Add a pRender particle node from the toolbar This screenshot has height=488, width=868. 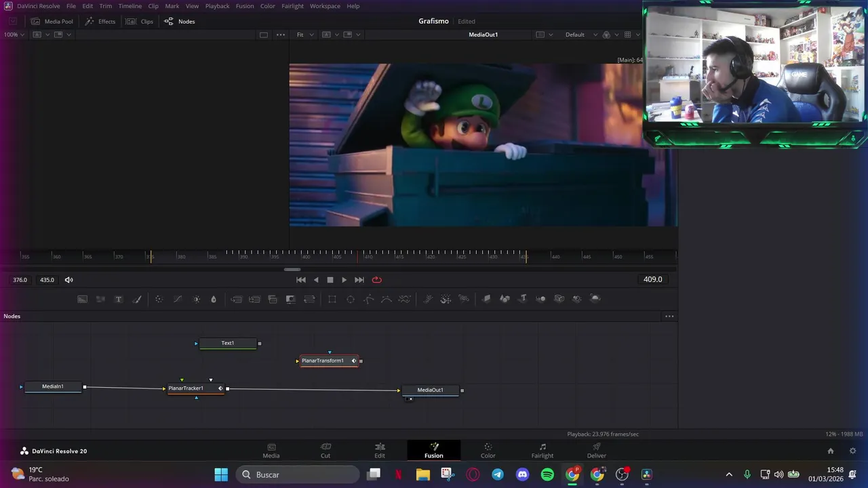464,299
